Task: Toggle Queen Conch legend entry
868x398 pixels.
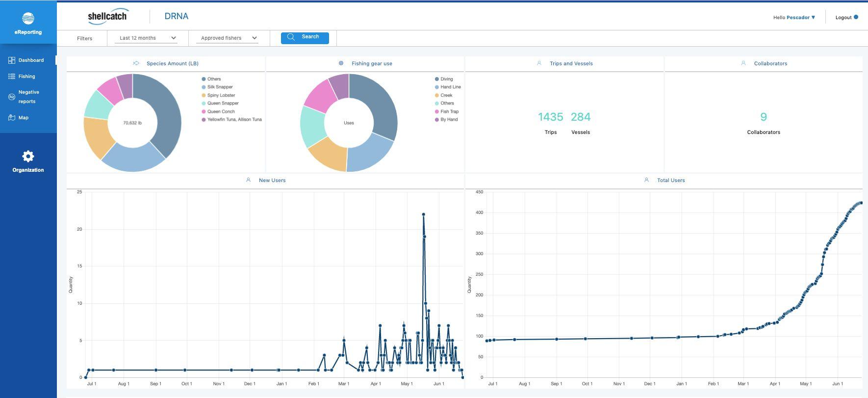Action: click(218, 111)
